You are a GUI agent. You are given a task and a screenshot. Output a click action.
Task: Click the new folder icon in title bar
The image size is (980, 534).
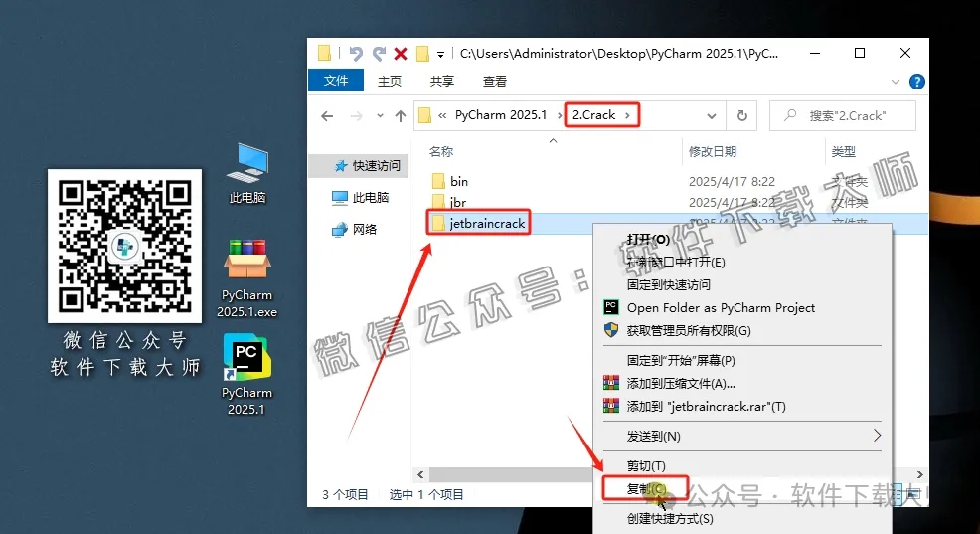[422, 53]
